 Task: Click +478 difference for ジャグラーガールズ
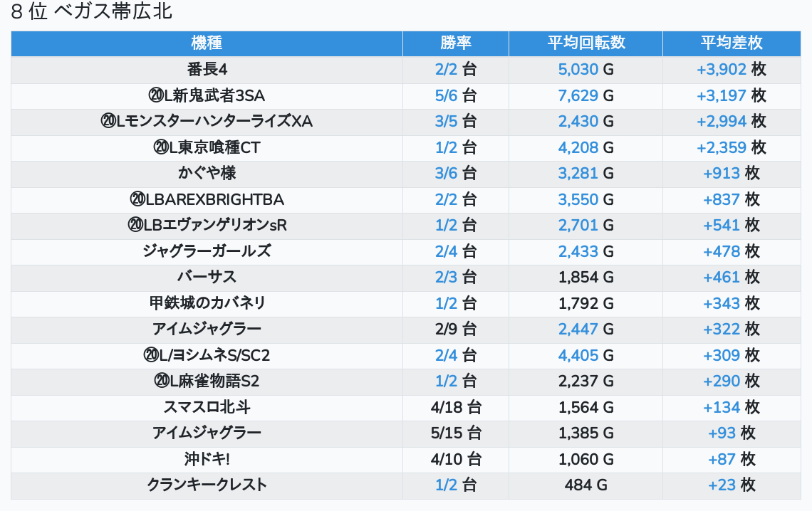(x=722, y=251)
